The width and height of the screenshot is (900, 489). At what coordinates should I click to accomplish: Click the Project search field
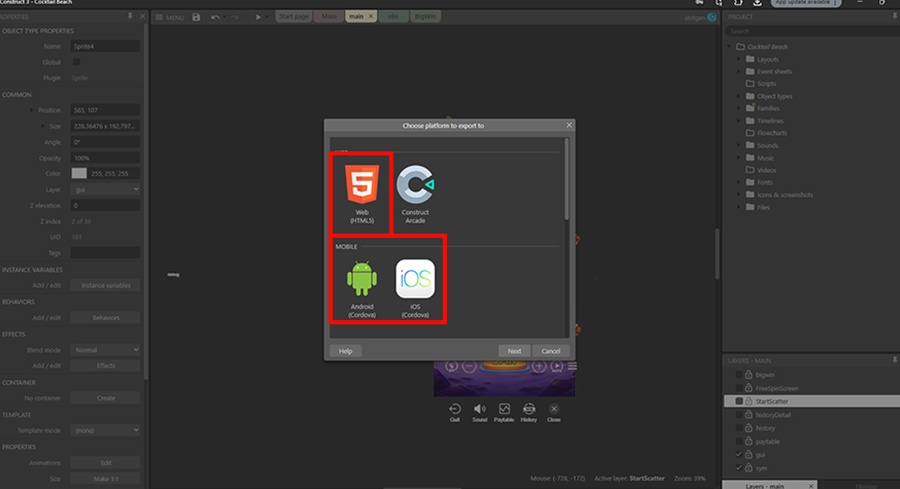812,31
